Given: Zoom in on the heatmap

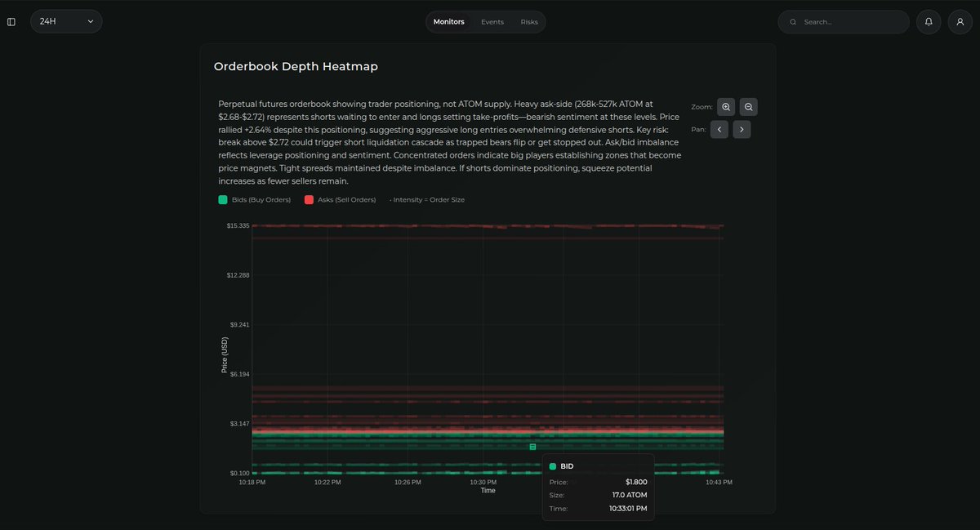Looking at the screenshot, I should [726, 107].
